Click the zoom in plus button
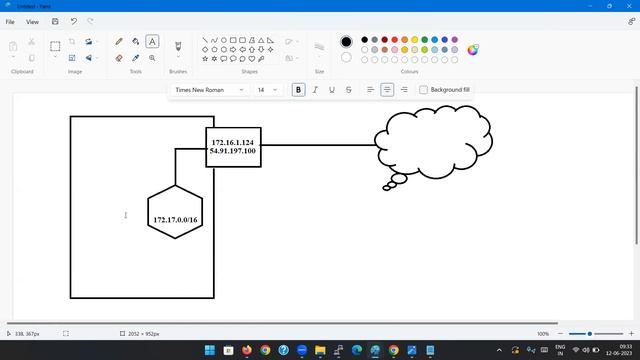Image resolution: width=640 pixels, height=360 pixels. 631,334
